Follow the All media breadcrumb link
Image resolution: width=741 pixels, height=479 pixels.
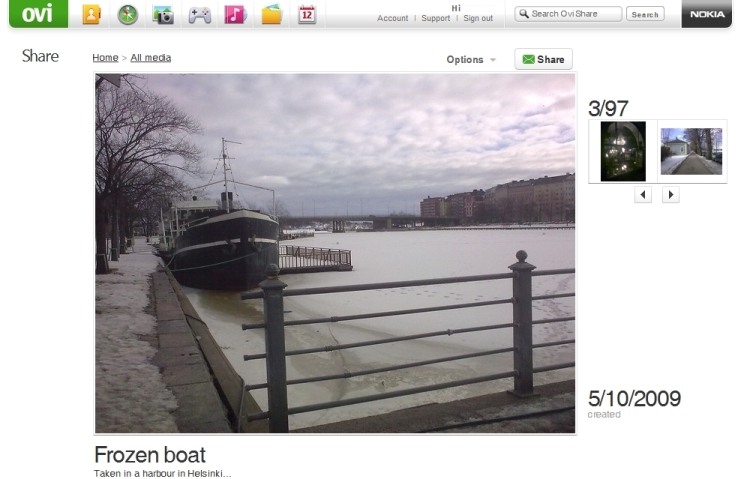click(151, 58)
